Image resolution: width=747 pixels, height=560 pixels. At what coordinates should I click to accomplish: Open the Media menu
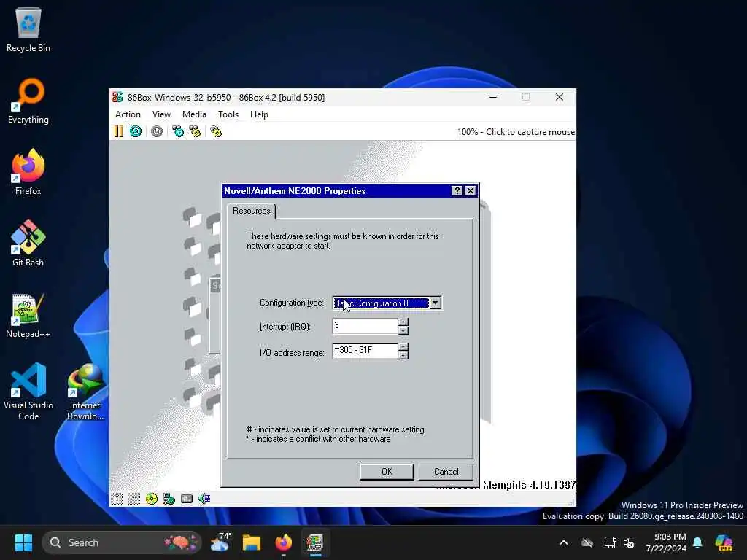[x=194, y=114]
